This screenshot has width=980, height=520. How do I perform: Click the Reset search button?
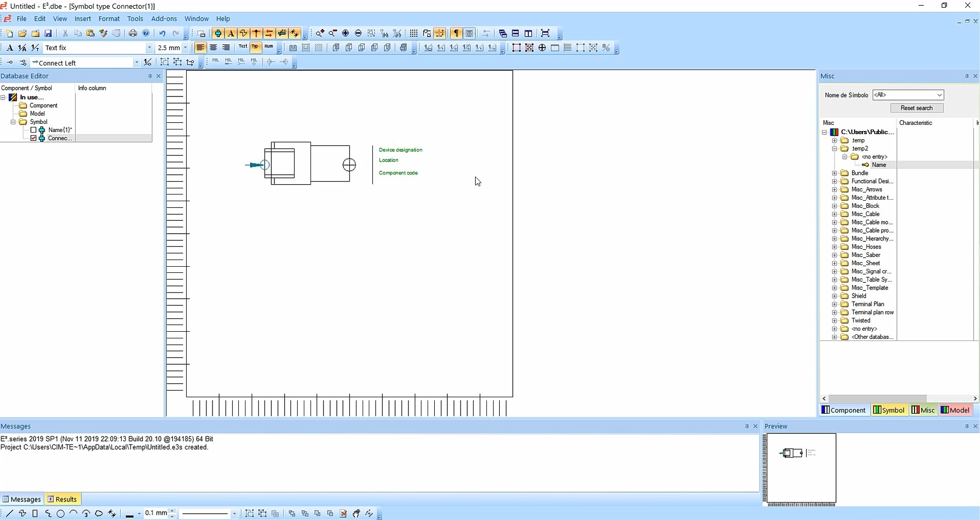917,108
